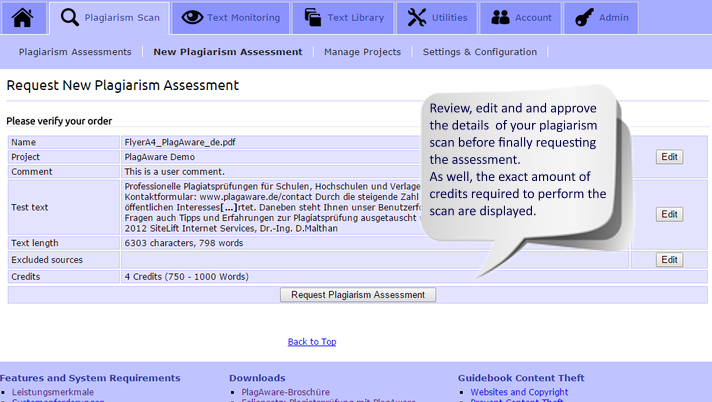The height and width of the screenshot is (402, 712).
Task: Click the wrench and screwdriver Utilities icon
Action: point(416,18)
